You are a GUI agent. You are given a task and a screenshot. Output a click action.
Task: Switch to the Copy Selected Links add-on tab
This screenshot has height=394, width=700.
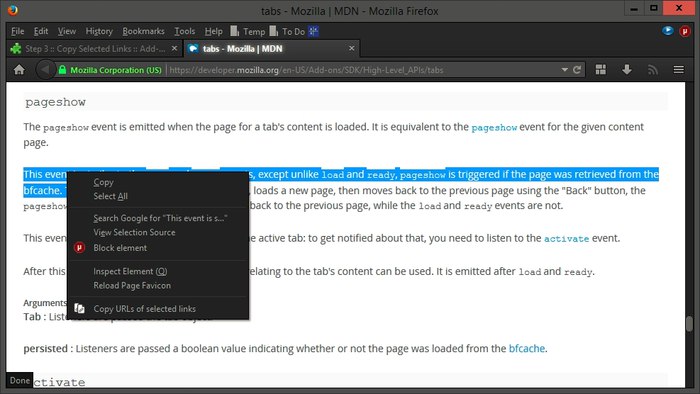[x=95, y=48]
